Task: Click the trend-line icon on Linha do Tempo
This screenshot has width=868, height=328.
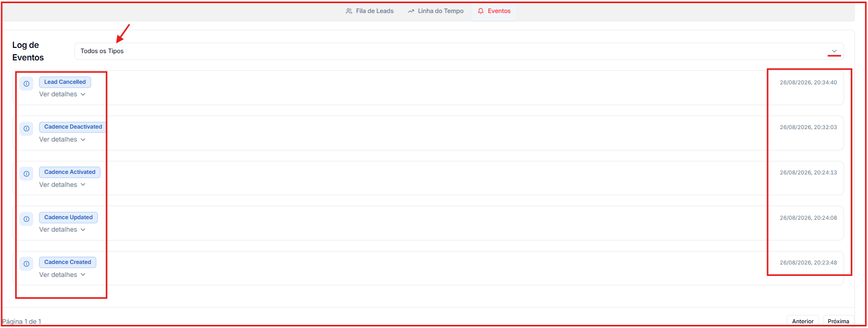Action: coord(411,11)
